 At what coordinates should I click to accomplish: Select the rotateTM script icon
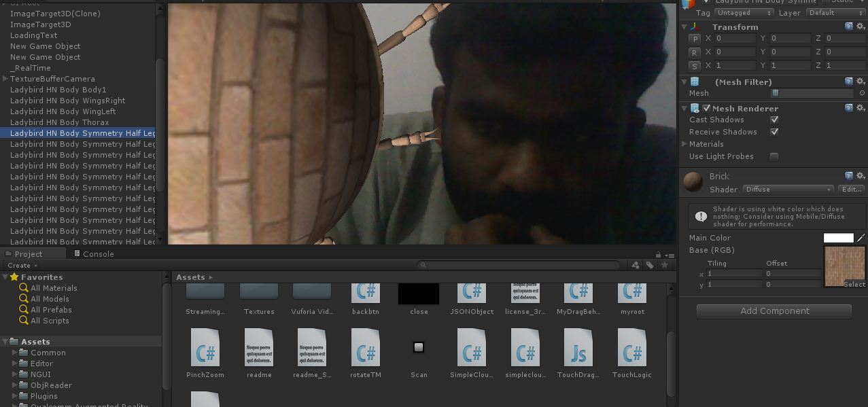coord(365,347)
